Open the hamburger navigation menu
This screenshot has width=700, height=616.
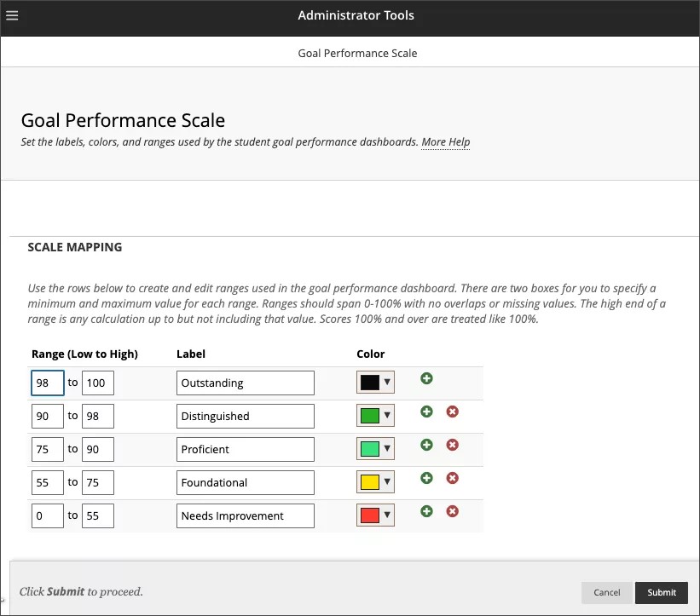click(x=12, y=14)
